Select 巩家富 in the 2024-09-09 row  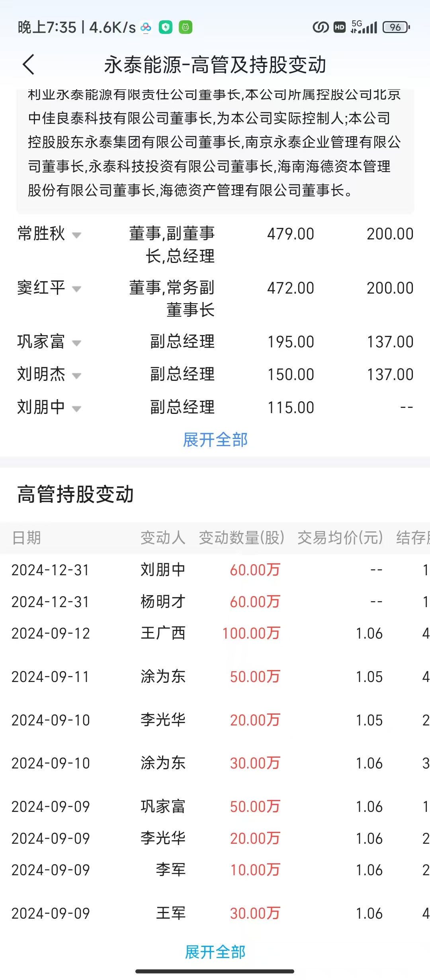[x=163, y=806]
